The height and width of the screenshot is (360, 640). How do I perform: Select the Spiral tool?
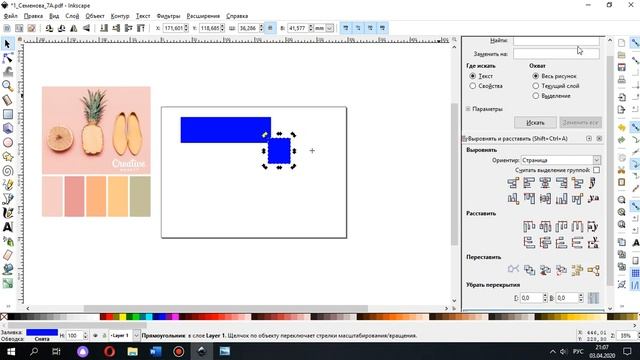[x=7, y=171]
